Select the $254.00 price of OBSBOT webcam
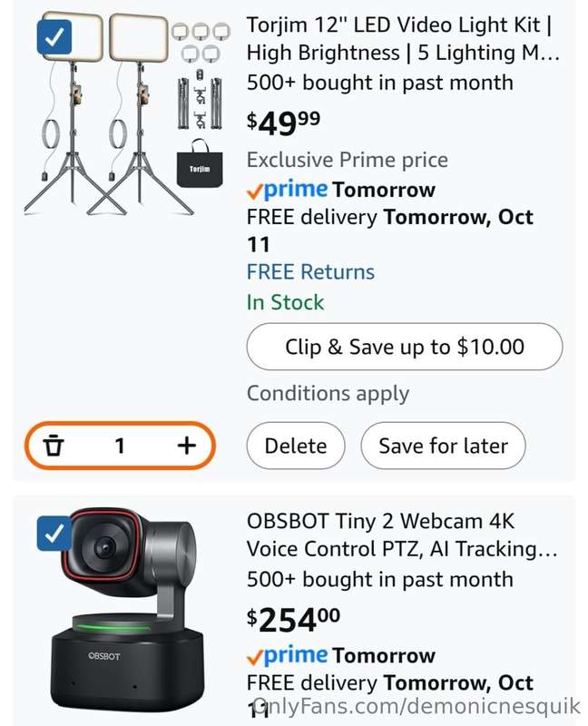 pos(293,620)
